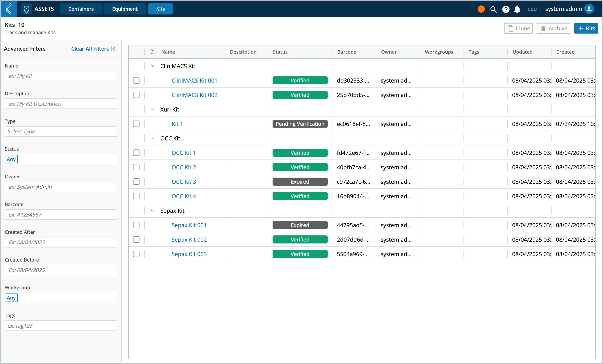Sort by the Status column header
This screenshot has width=603, height=364.
point(280,52)
